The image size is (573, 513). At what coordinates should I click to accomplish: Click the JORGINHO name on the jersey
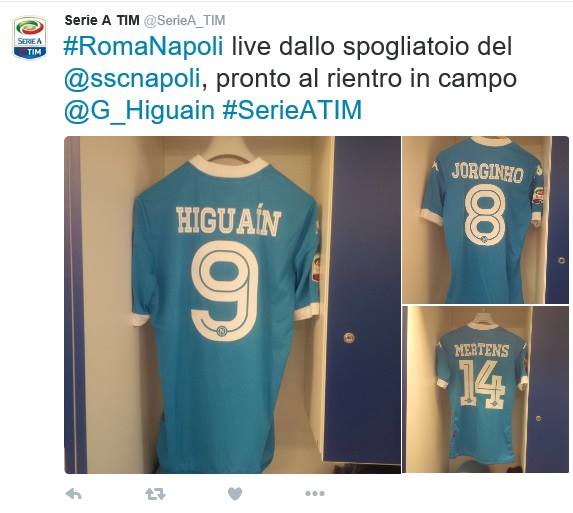pyautogui.click(x=487, y=173)
